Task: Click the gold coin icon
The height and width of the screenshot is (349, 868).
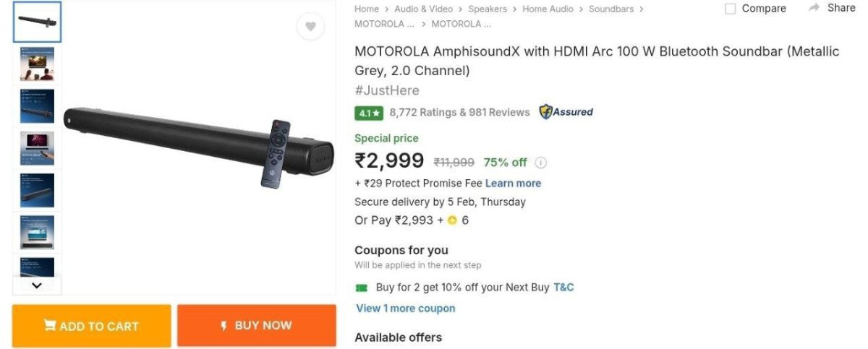Action: pos(452,220)
